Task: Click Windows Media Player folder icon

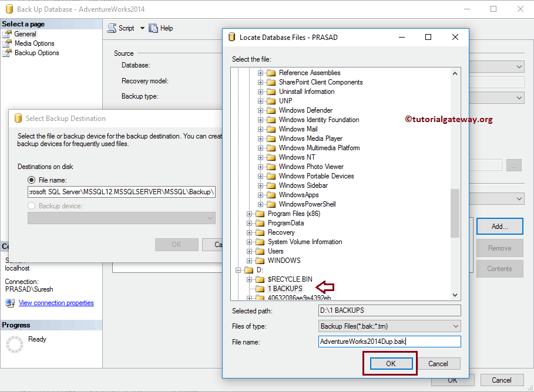Action: pyautogui.click(x=271, y=138)
